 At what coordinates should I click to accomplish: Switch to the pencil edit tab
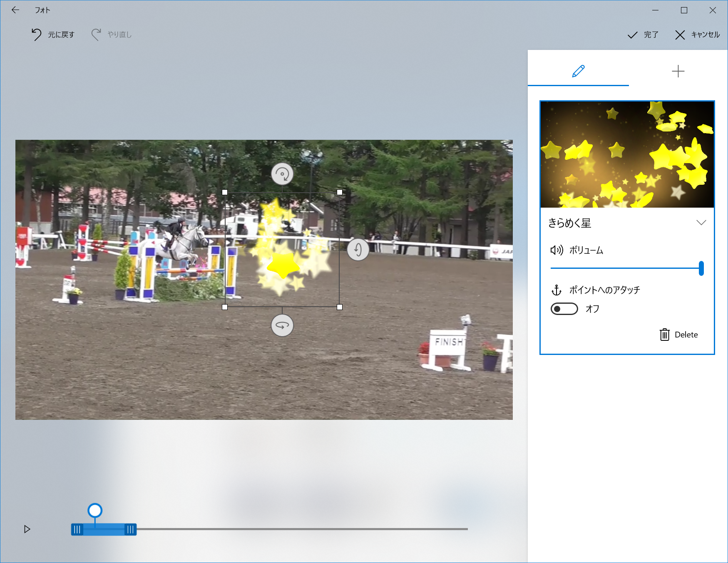[578, 71]
